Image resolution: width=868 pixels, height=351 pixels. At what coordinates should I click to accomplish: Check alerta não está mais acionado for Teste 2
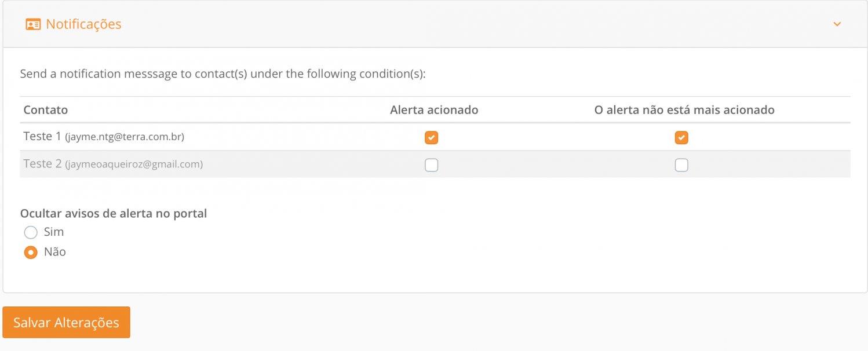click(x=681, y=165)
